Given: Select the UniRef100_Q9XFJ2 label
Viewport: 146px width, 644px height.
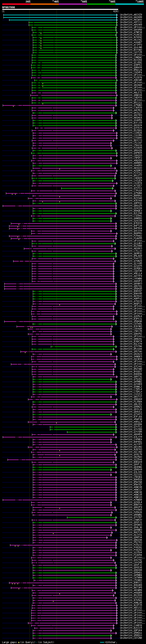Looking at the screenshot, I should point(131,565).
